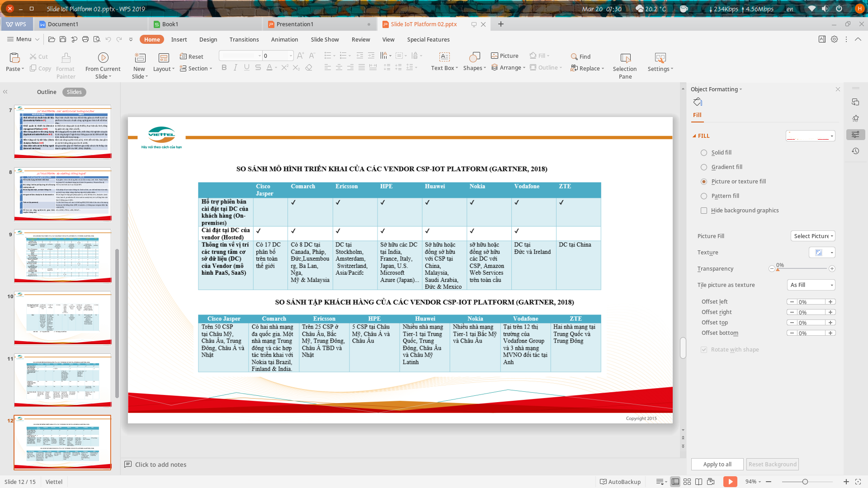Open the FILL color preview dropdown
Screen dimensions: 868x488
[x=810, y=136]
